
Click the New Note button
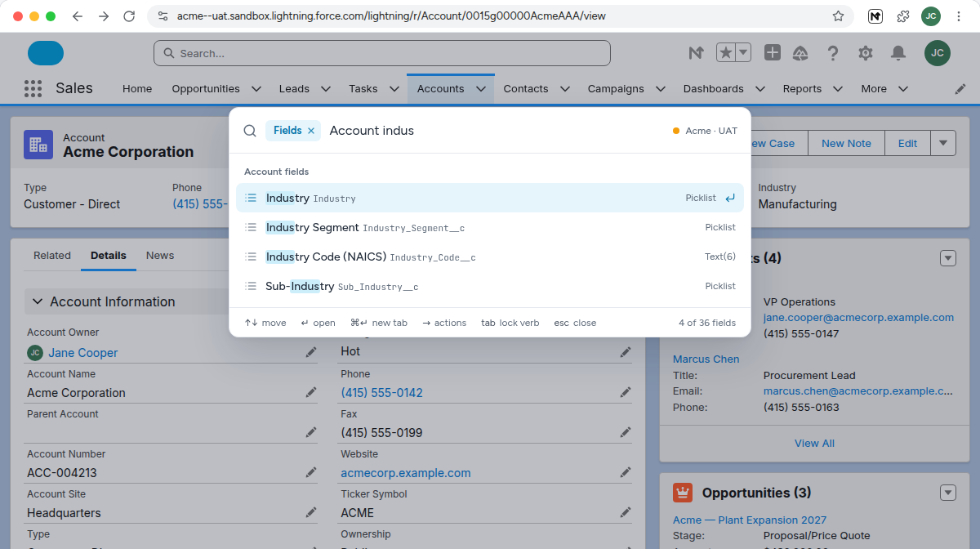click(x=846, y=143)
